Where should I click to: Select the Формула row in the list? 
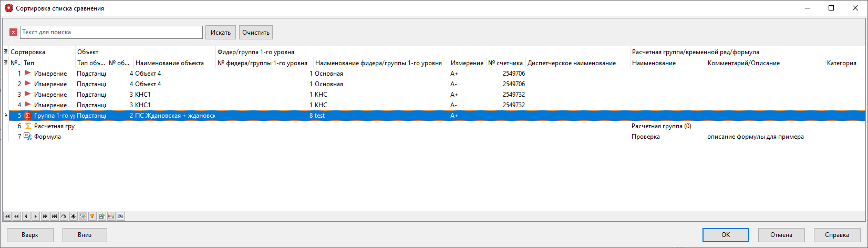pos(47,137)
